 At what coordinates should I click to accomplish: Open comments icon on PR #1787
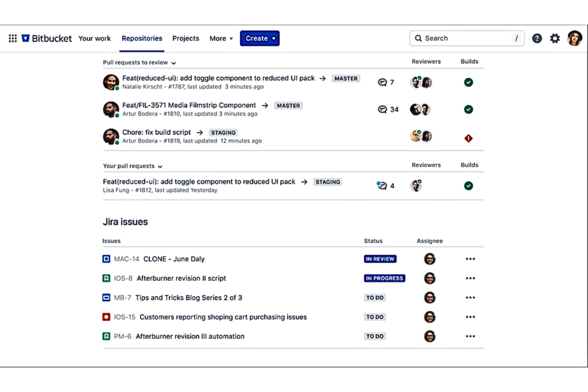(x=382, y=82)
